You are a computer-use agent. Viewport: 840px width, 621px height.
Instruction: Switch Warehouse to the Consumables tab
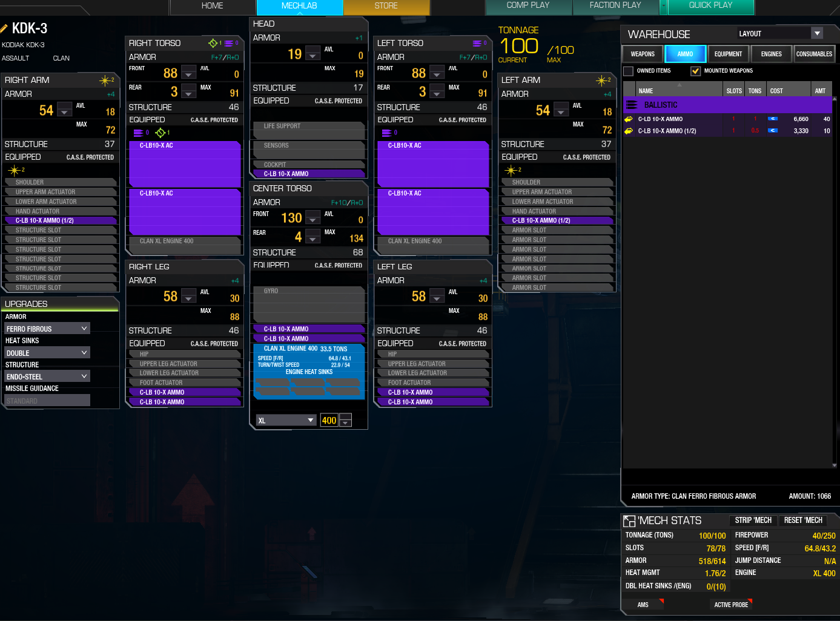click(x=814, y=54)
